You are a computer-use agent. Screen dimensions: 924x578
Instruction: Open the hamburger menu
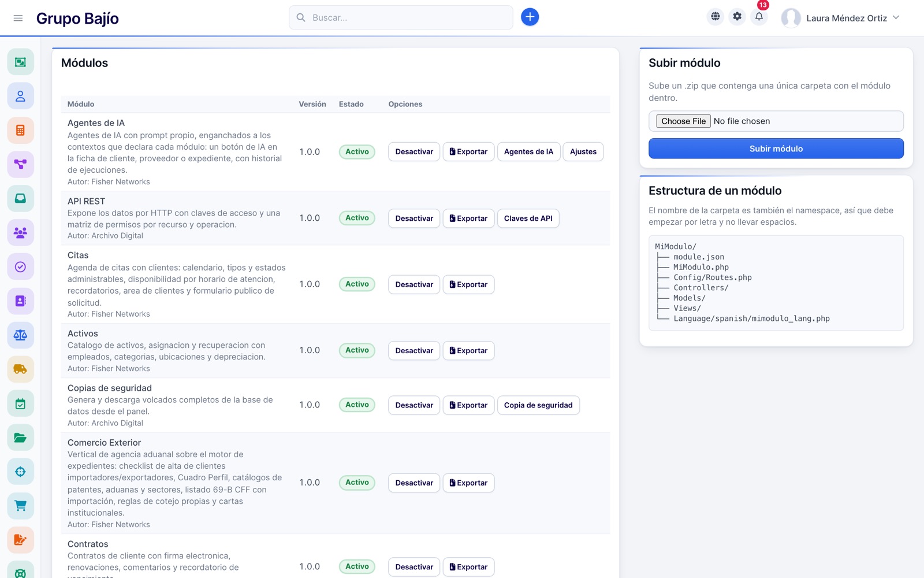click(x=18, y=18)
